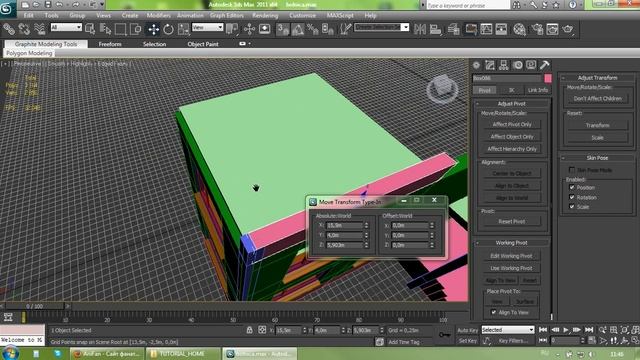Click the Affect Object Only button
640x360 pixels.
point(512,137)
